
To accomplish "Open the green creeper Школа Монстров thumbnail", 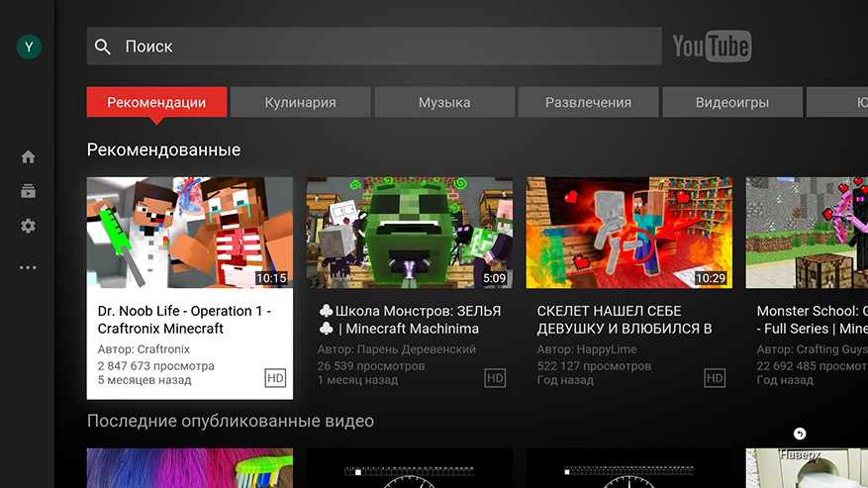I will tap(410, 233).
